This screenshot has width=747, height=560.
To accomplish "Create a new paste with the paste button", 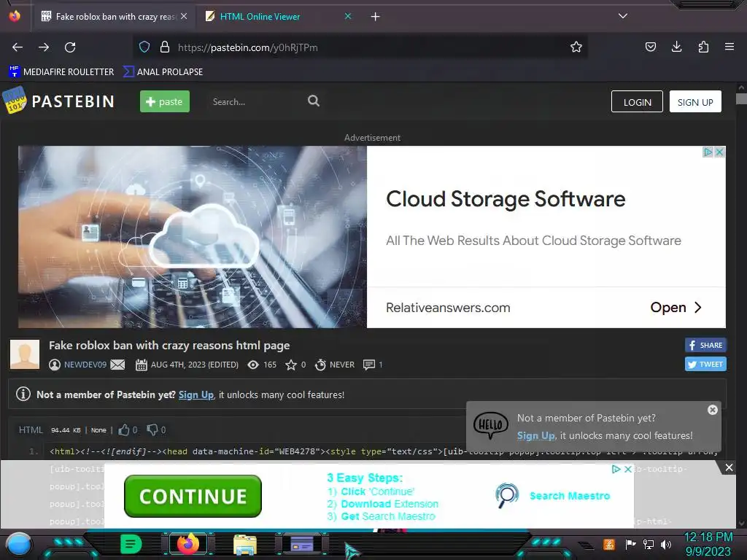I will 165,101.
